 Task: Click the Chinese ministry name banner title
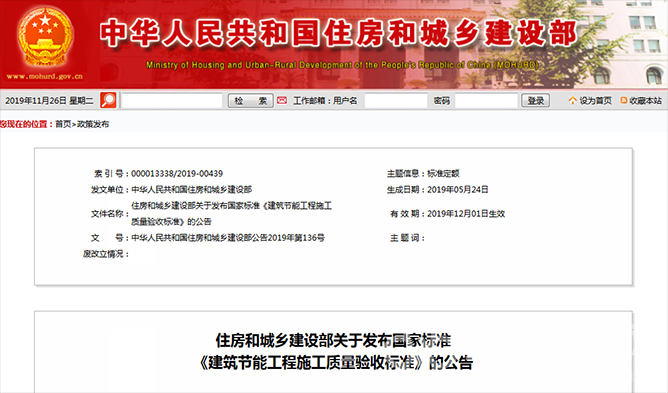tap(339, 33)
